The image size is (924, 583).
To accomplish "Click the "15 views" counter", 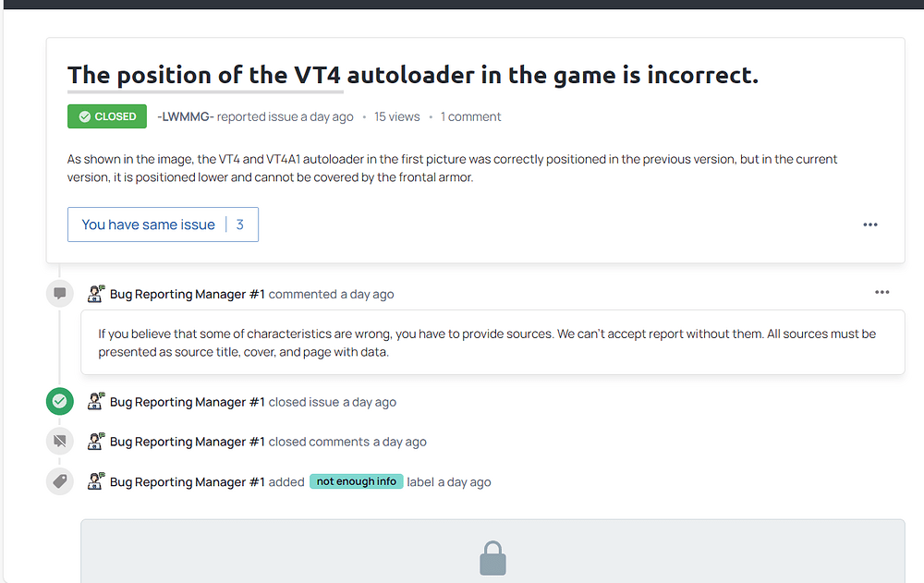I will click(396, 116).
